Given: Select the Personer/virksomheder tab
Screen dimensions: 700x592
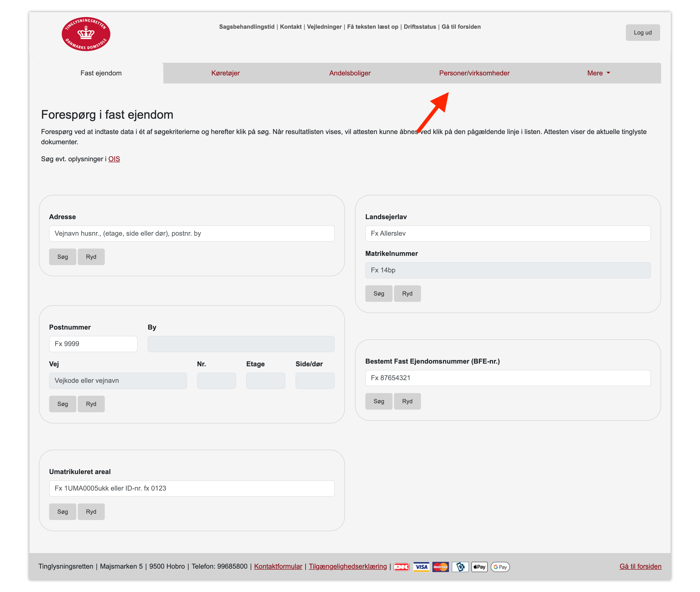Looking at the screenshot, I should (474, 73).
